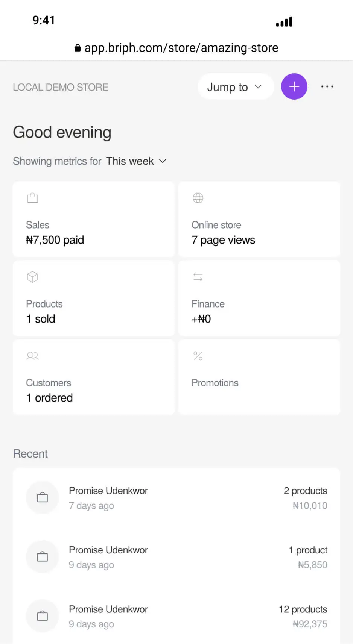Open the recent order with 12 products
353x644 pixels.
point(176,617)
